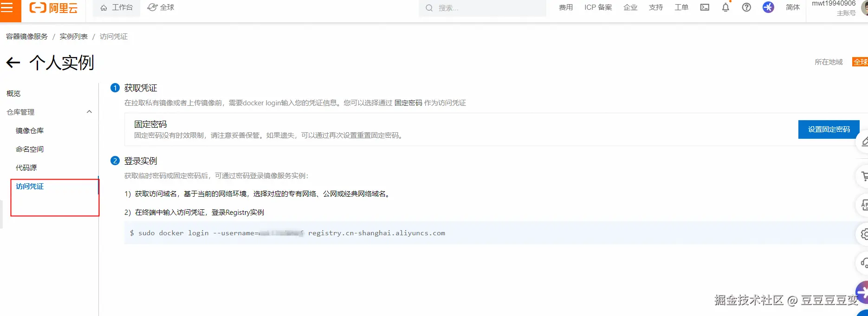Viewport: 868px width, 316px height.
Task: Select 访问凭证 in the sidebar
Action: coord(30,187)
